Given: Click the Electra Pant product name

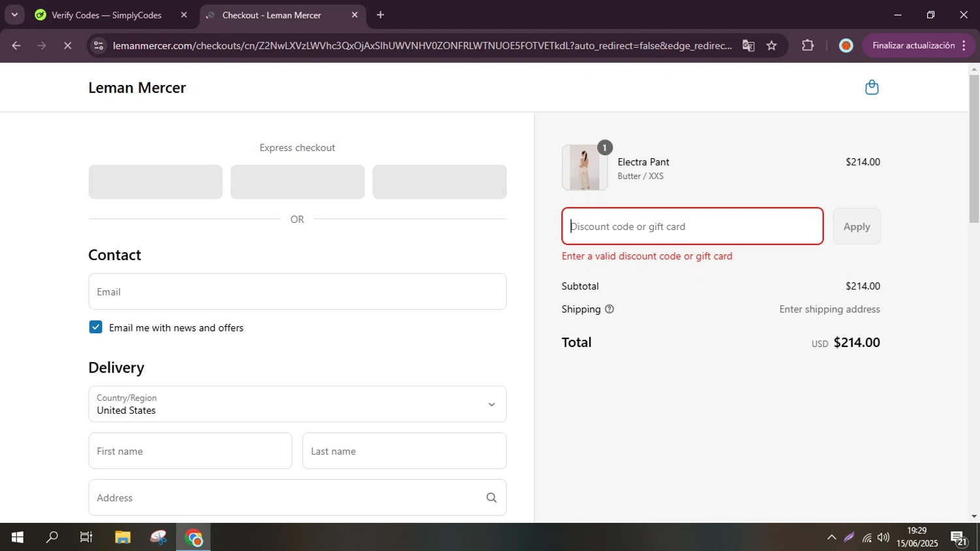Looking at the screenshot, I should tap(644, 162).
